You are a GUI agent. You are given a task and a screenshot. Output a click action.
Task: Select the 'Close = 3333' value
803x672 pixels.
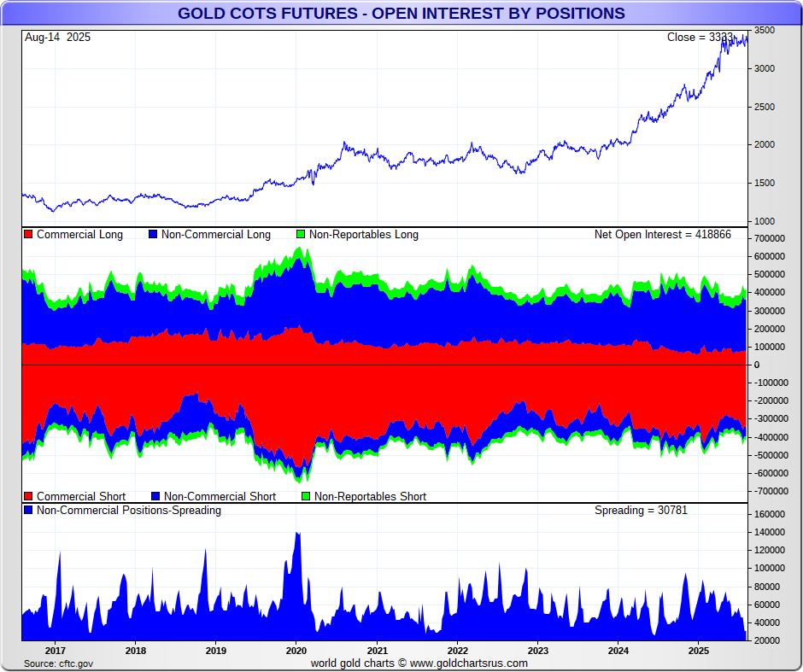[700, 38]
